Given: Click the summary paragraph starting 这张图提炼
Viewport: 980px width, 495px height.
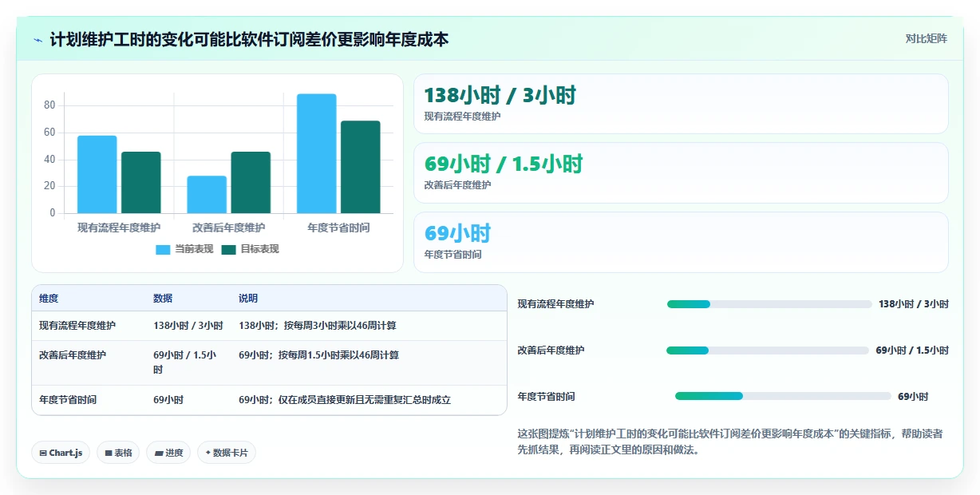Looking at the screenshot, I should tap(730, 442).
